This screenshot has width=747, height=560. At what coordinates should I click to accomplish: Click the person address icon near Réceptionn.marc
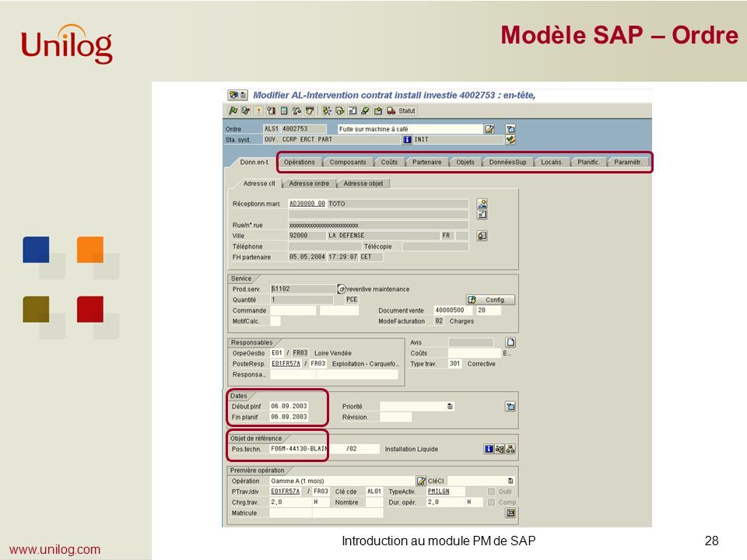tap(482, 204)
